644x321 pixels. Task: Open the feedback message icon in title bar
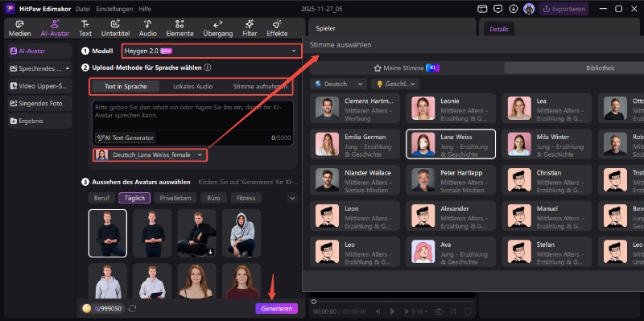[497, 9]
